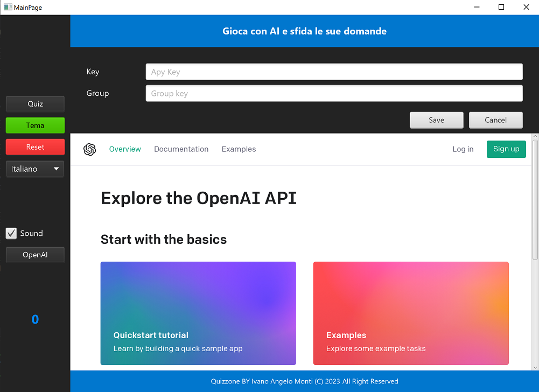
Task: Focus the Group key input field
Action: tap(334, 94)
